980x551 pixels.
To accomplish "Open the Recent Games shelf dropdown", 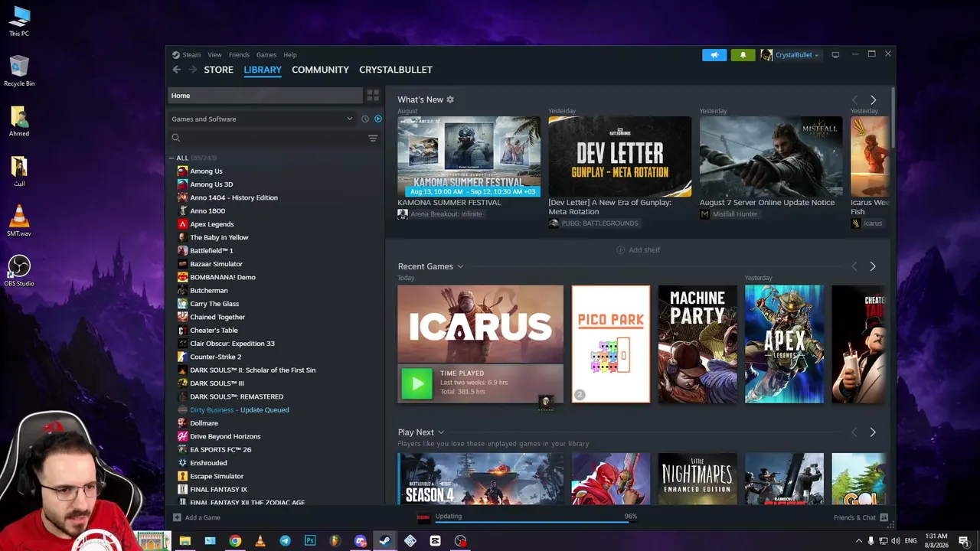I will click(x=460, y=266).
